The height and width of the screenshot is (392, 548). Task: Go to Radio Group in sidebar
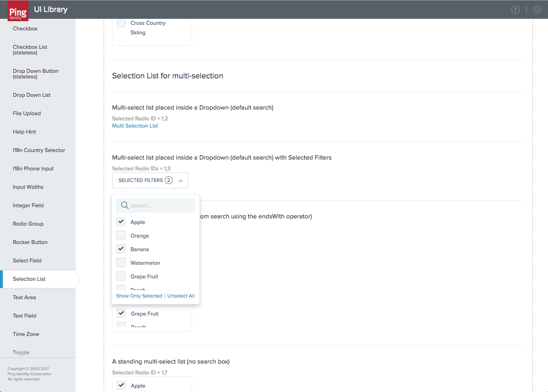28,224
